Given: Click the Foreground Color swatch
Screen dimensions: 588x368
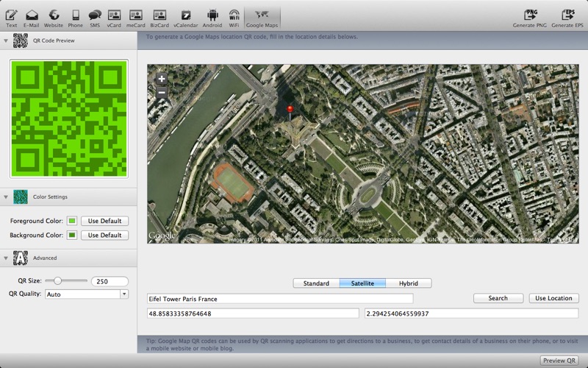Looking at the screenshot, I should (72, 221).
